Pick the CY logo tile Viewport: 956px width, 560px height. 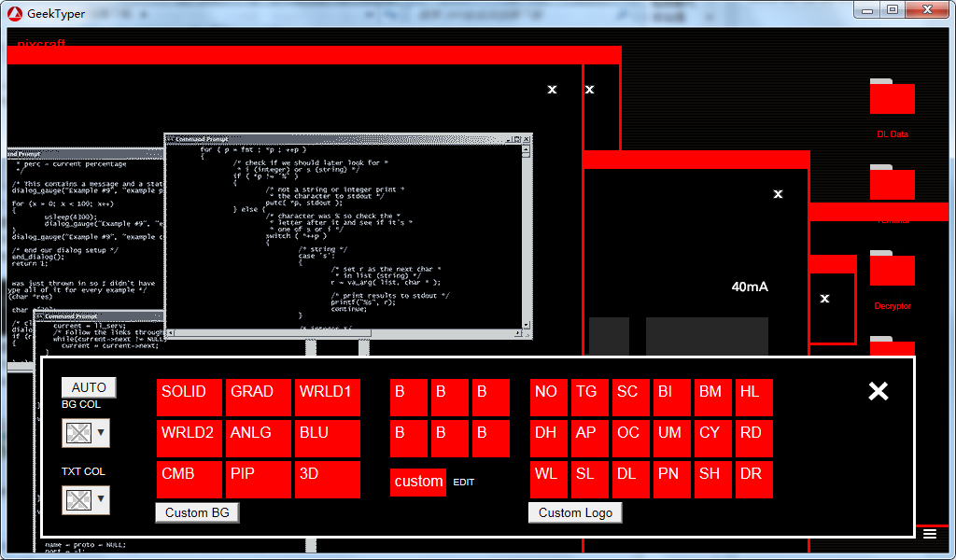click(x=712, y=438)
